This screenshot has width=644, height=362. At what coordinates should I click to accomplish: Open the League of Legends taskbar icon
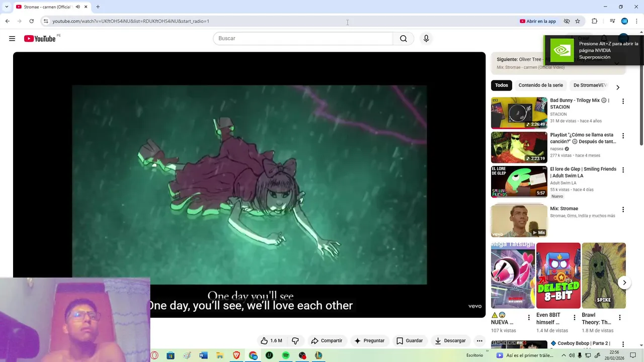[318, 355]
